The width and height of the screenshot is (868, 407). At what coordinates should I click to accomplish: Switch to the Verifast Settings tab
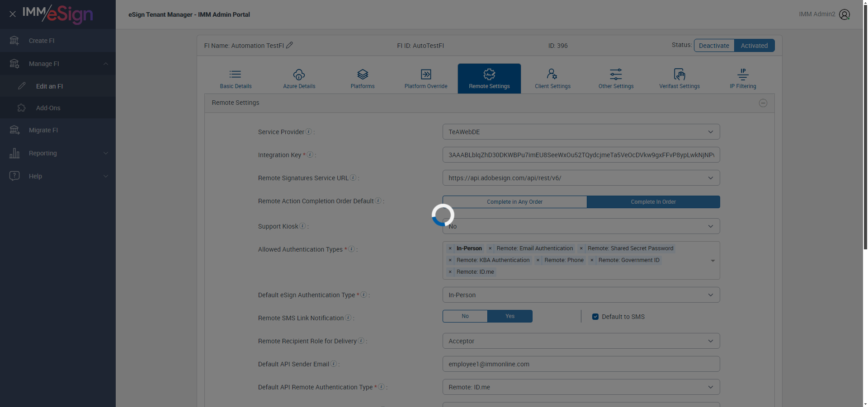679,79
